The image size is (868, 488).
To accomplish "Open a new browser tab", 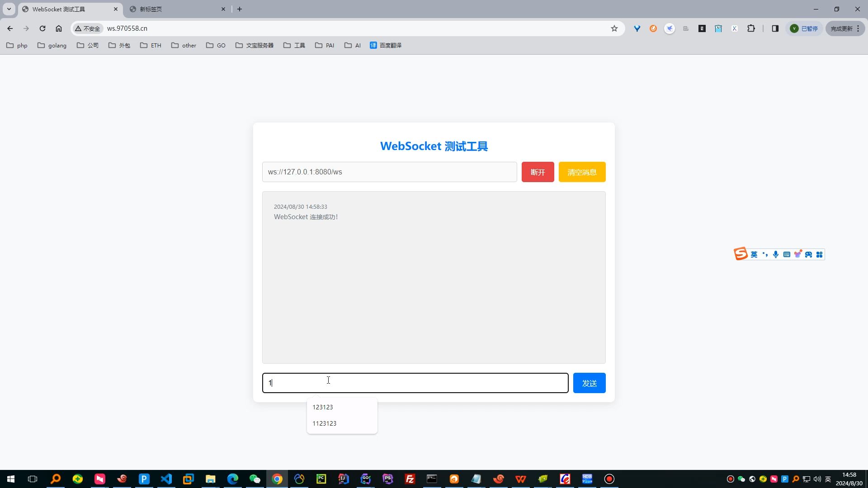I will pos(240,9).
